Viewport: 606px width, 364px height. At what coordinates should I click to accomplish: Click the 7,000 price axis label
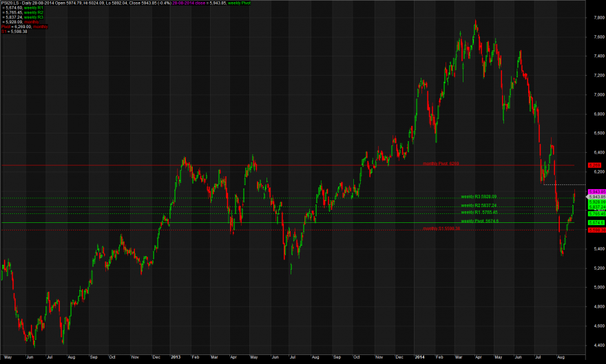(599, 94)
